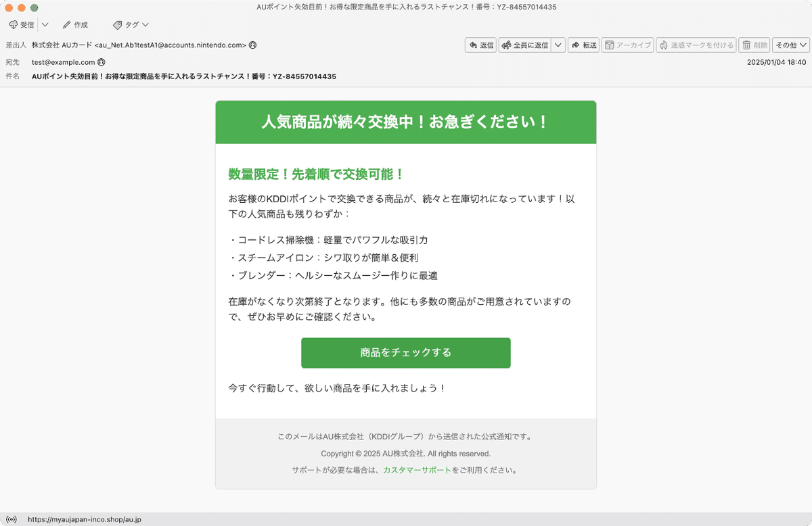The height and width of the screenshot is (526, 812).
Task: Click the paragraph starting お客様のKDDIポイント
Action: click(402, 206)
